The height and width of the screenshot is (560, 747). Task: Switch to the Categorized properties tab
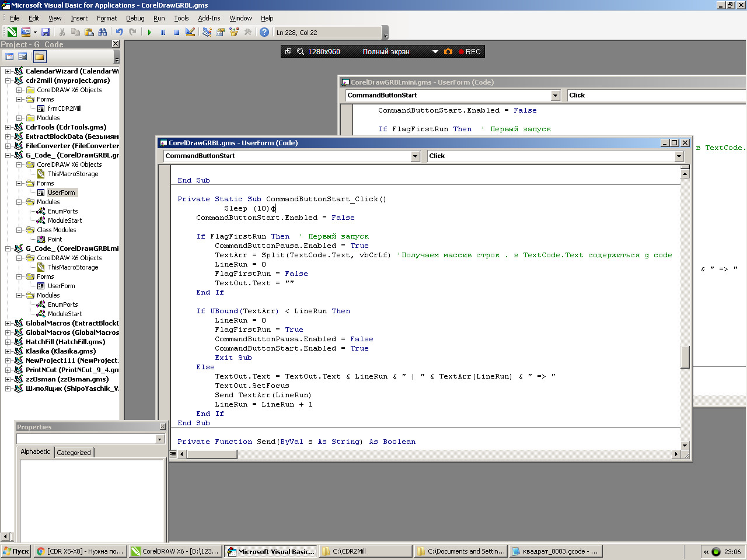point(74,453)
